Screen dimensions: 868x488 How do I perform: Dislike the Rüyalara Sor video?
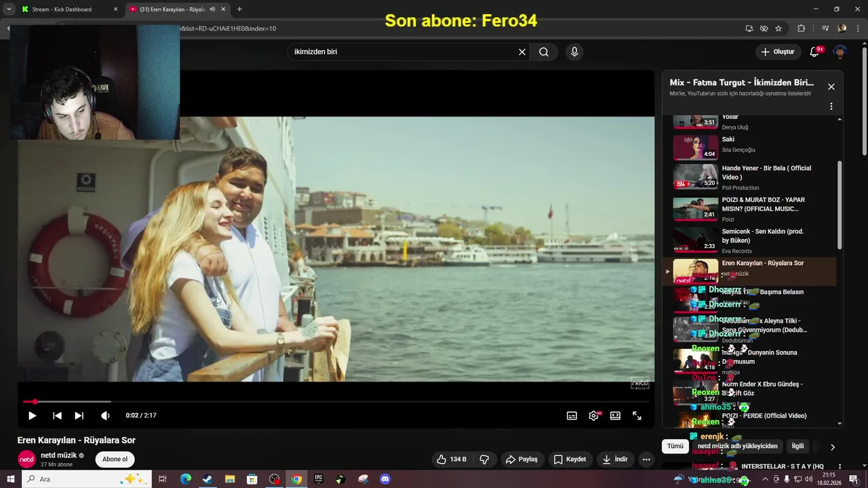tap(484, 459)
